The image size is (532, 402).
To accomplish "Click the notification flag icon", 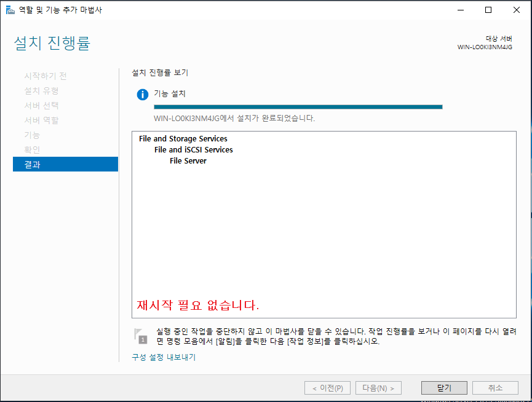I will pos(140,336).
